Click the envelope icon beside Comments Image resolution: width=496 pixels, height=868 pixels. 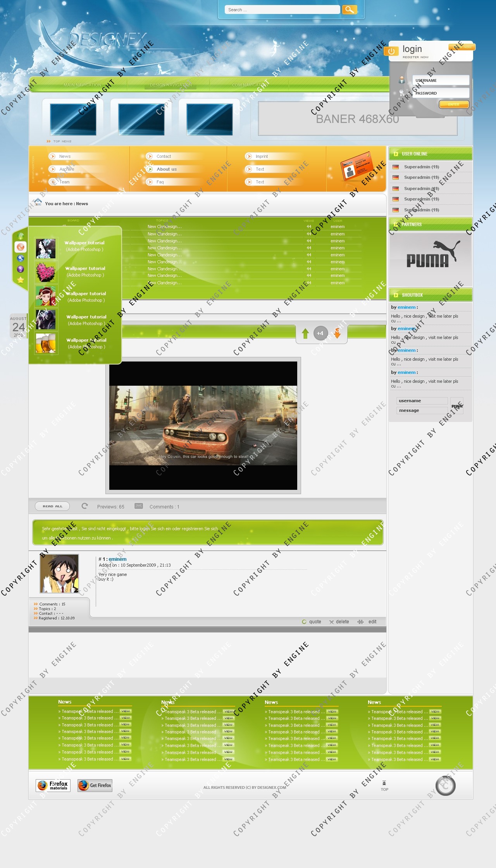139,506
